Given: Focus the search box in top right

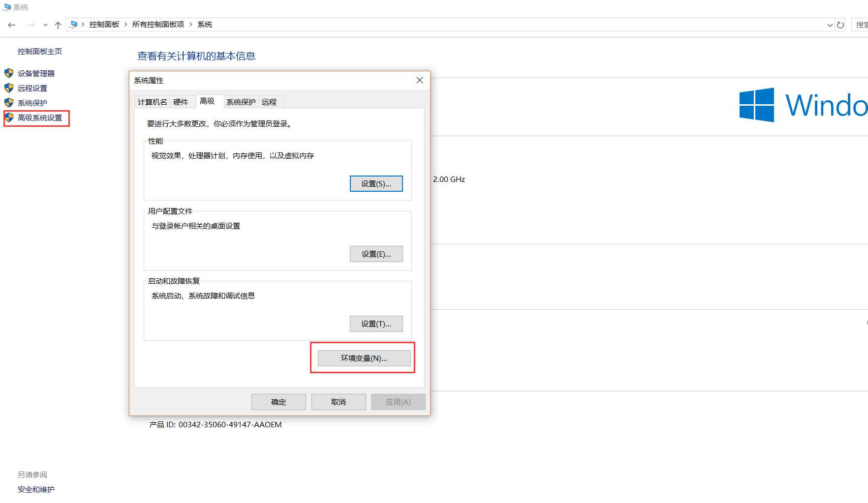Looking at the screenshot, I should tap(860, 25).
